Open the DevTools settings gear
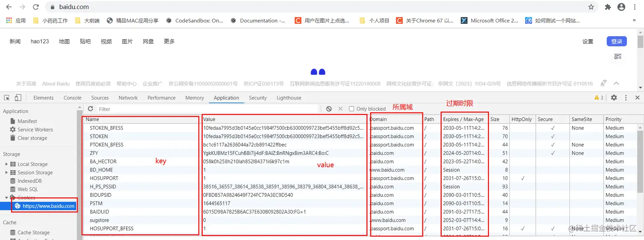Image resolution: width=644 pixels, height=240 pixels. click(x=614, y=97)
